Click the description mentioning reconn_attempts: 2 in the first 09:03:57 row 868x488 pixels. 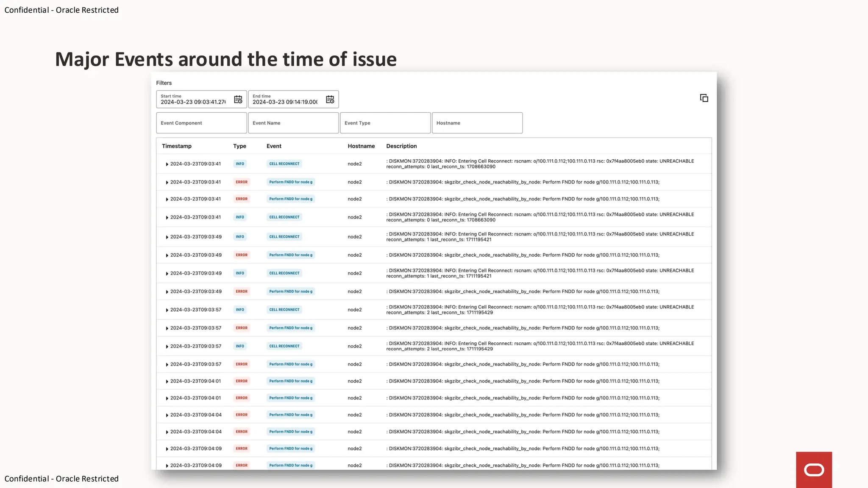[540, 310]
